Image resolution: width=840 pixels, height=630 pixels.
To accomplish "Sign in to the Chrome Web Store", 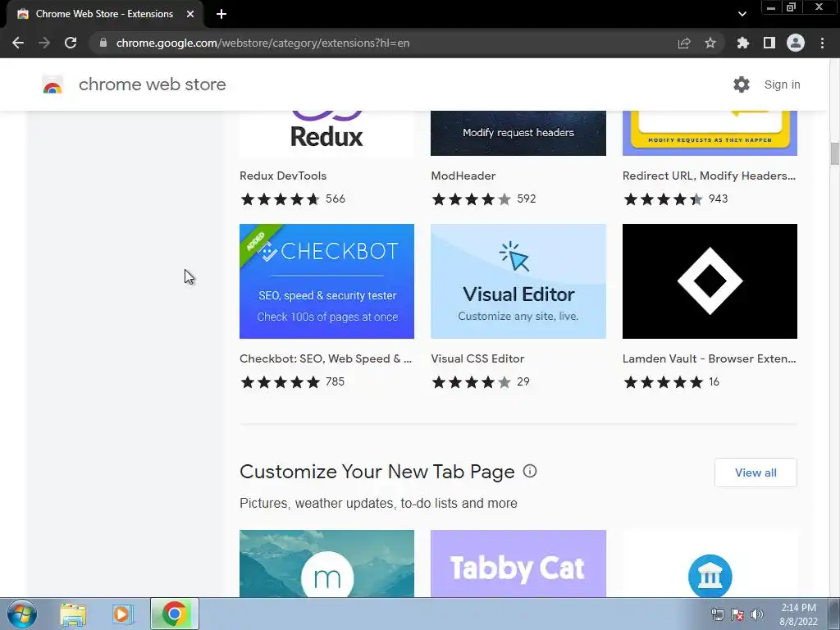I will point(782,84).
